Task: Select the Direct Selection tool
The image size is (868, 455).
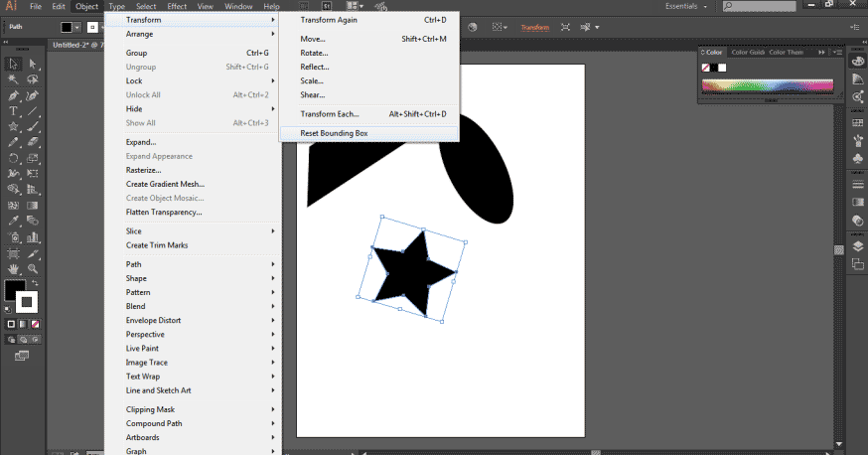Action: tap(33, 64)
